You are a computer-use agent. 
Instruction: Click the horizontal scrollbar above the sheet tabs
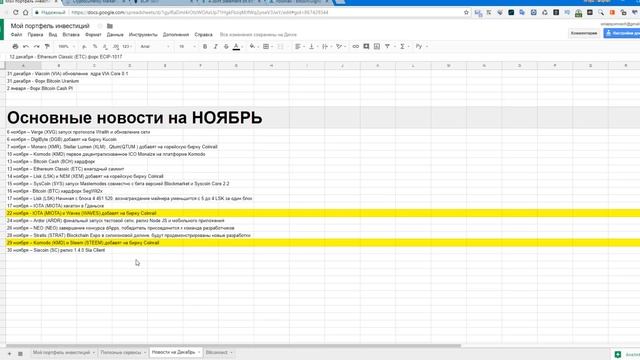pos(233,346)
